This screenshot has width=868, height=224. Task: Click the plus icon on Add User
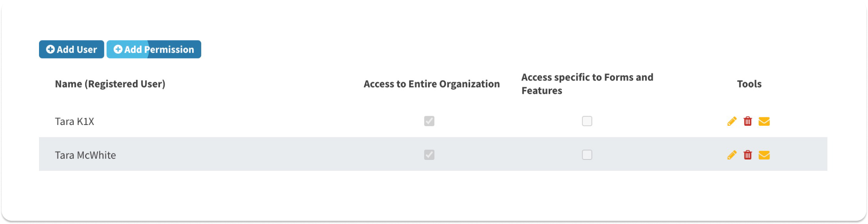[50, 50]
